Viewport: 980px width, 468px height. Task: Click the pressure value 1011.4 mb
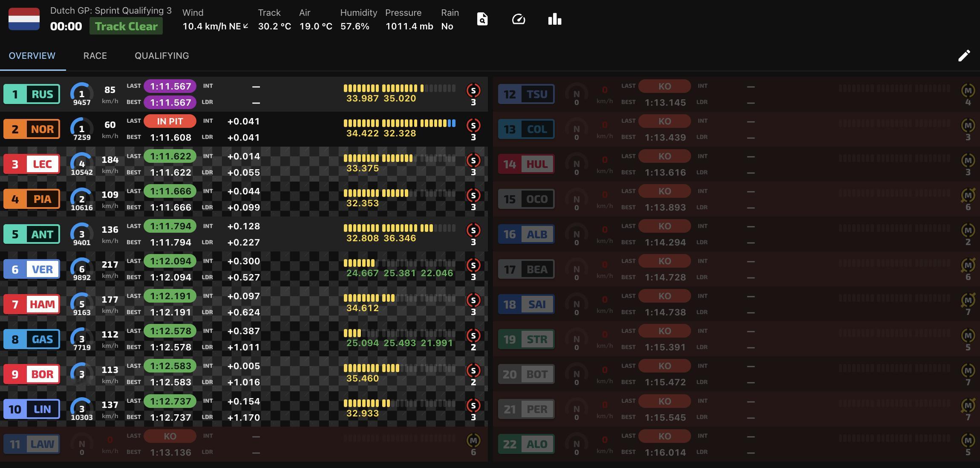point(409,26)
